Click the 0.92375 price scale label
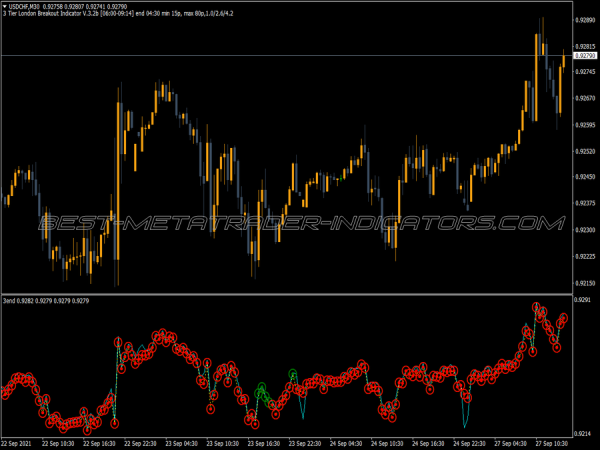 [x=585, y=203]
